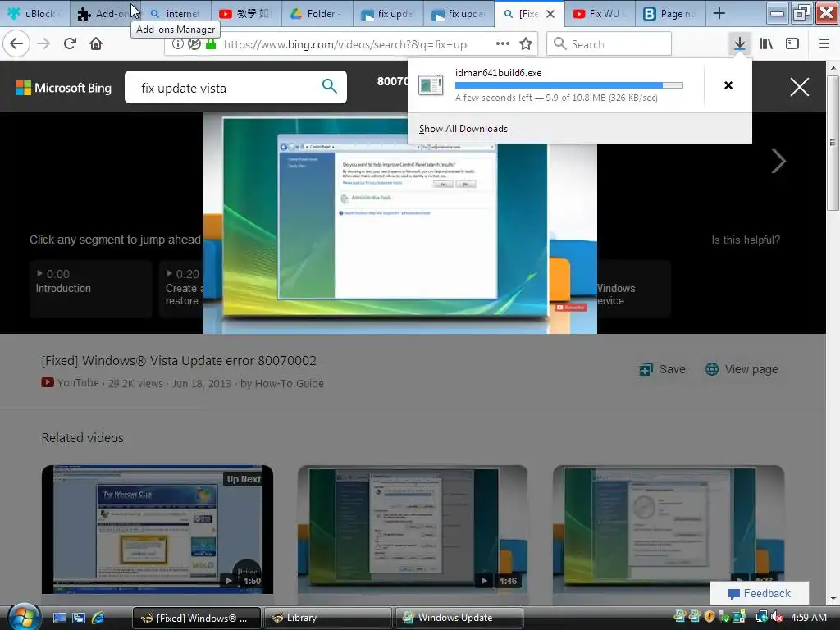Click the main Vista video player
This screenshot has height=630, width=840.
[400, 223]
